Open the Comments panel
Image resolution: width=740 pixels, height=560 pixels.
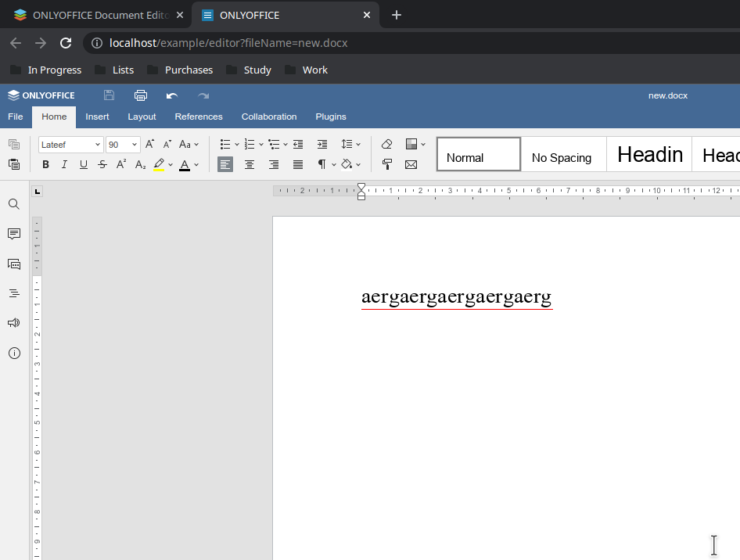click(x=14, y=233)
